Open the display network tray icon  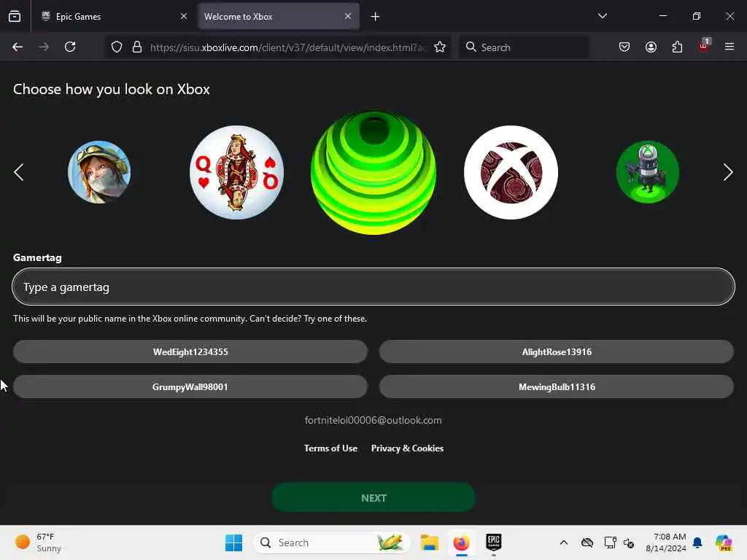pyautogui.click(x=611, y=542)
